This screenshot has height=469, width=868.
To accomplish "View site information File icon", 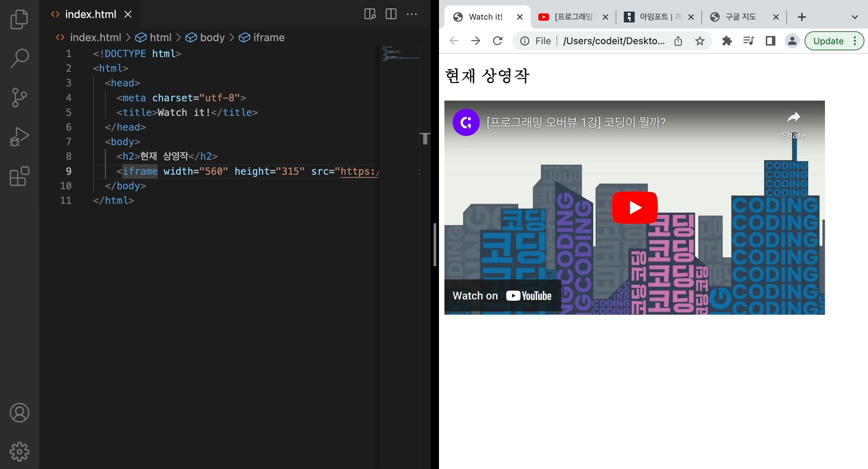I will [x=535, y=41].
